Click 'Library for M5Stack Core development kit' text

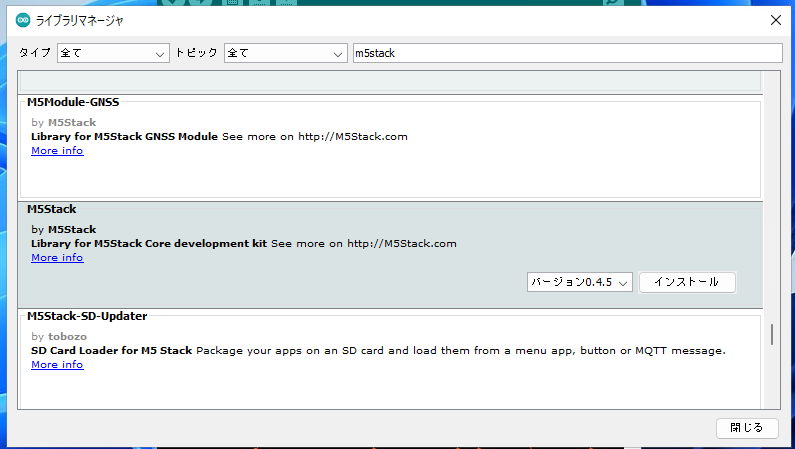point(149,244)
